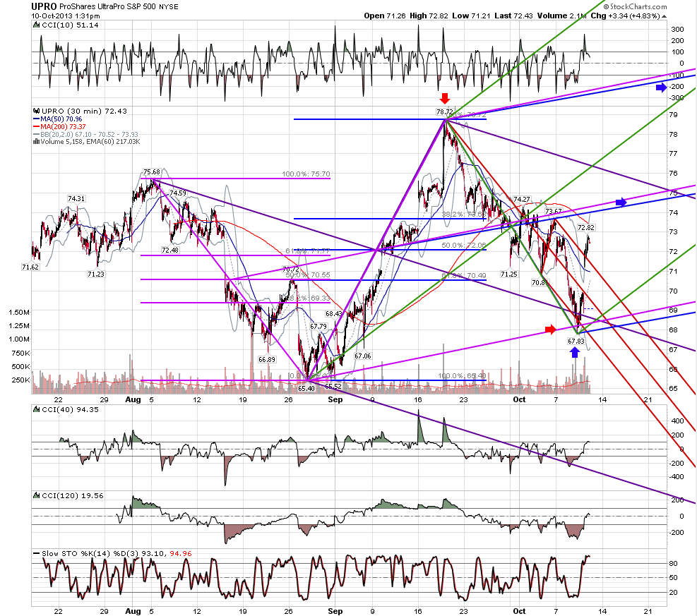Click the blue up arrow below 67.83
The image size is (697, 616).
pos(575,352)
